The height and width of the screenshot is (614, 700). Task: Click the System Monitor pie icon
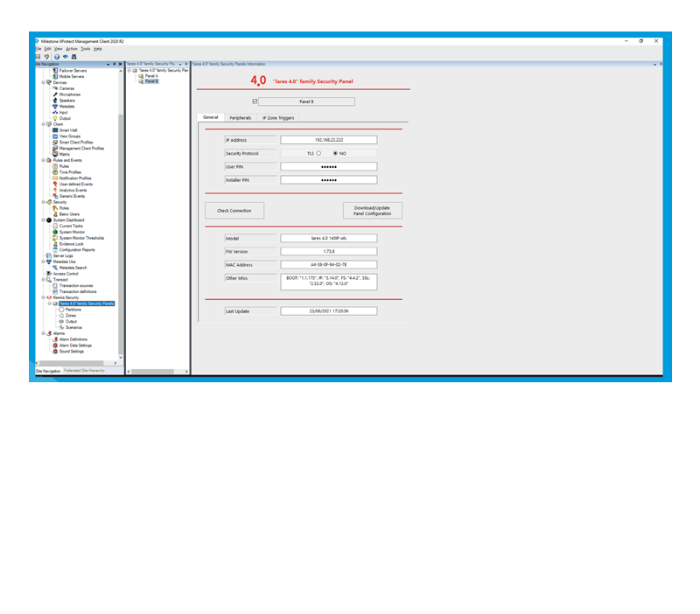tap(55, 232)
